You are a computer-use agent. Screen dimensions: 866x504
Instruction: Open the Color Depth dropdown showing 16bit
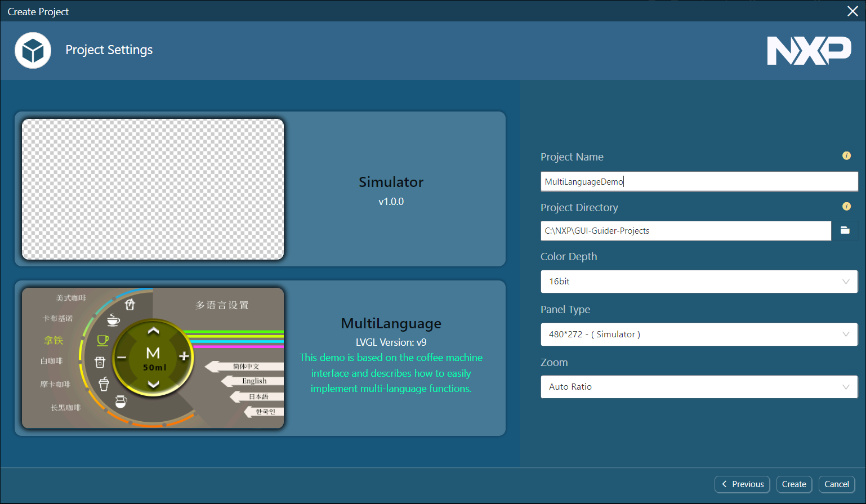[698, 281]
